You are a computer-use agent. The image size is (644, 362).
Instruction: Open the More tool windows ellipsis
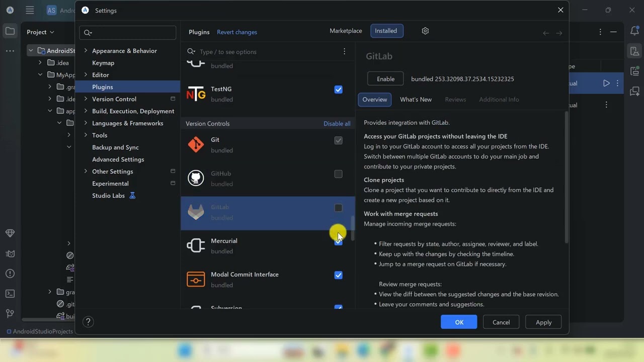coord(10,51)
